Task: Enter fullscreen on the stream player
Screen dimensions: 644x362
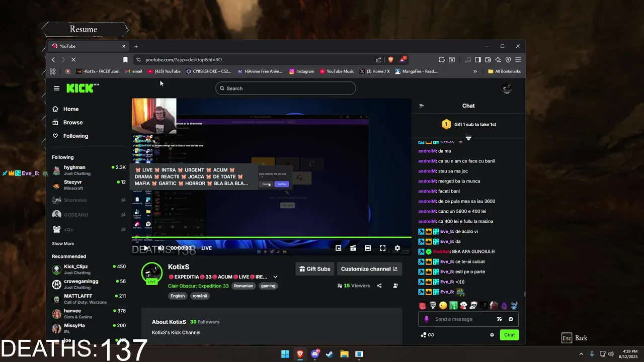Action: pyautogui.click(x=383, y=248)
